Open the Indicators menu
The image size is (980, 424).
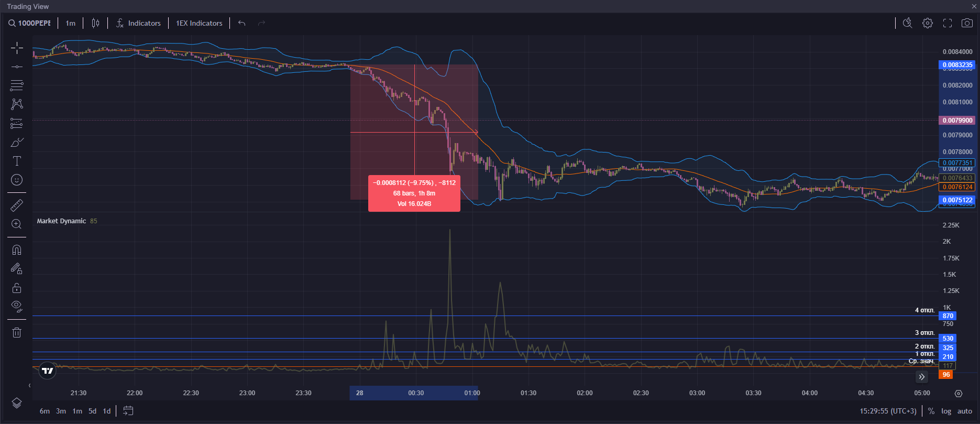(139, 23)
